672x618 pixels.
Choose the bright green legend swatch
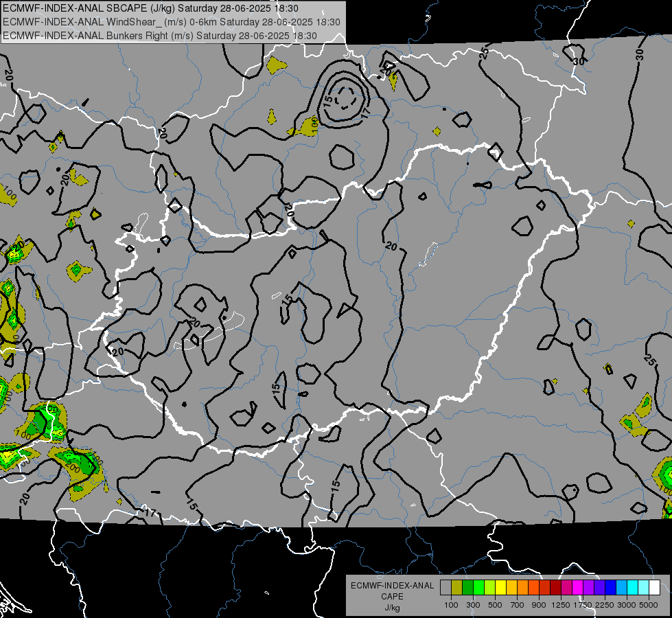click(x=478, y=588)
